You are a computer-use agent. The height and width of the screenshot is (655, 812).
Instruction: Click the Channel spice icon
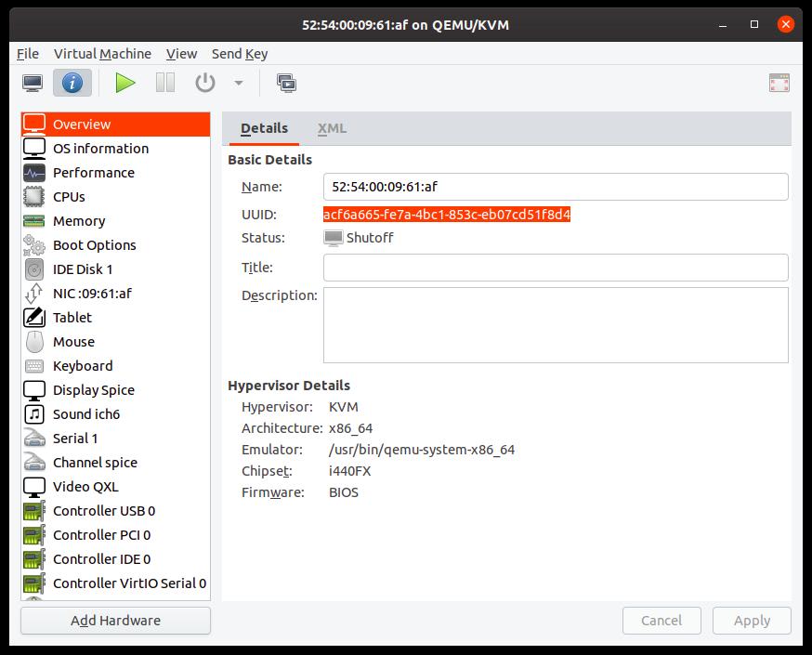(34, 463)
